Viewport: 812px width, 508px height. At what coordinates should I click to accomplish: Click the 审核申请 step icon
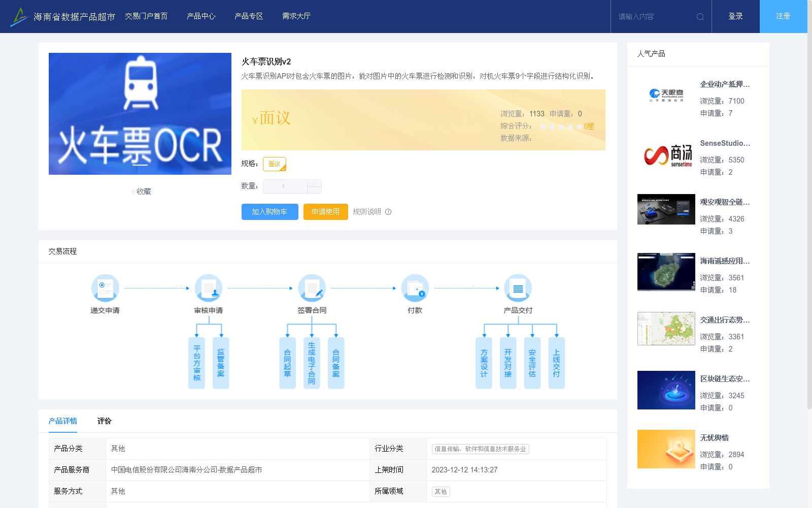pyautogui.click(x=209, y=288)
